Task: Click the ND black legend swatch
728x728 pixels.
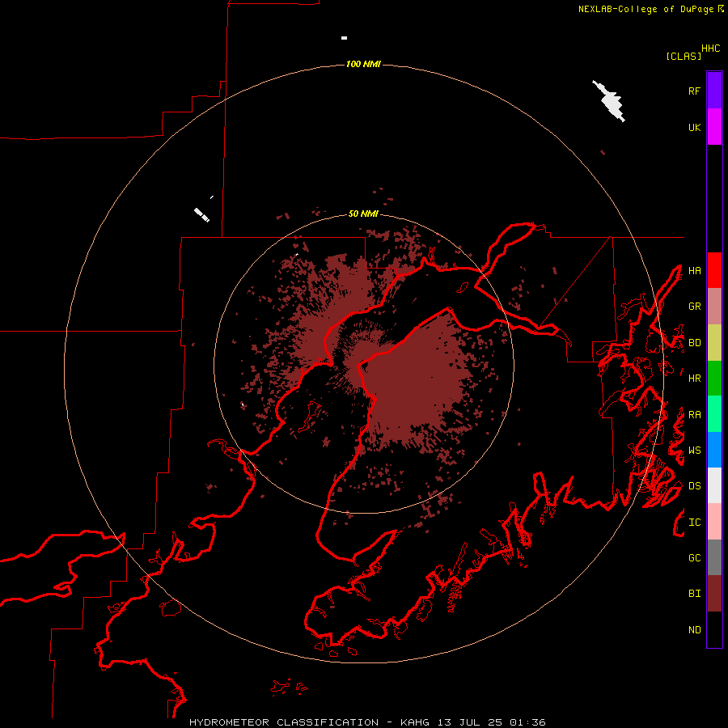Action: [x=714, y=629]
